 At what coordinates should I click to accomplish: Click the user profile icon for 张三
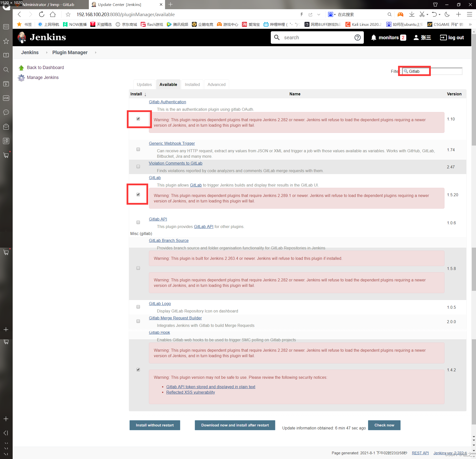tap(416, 38)
